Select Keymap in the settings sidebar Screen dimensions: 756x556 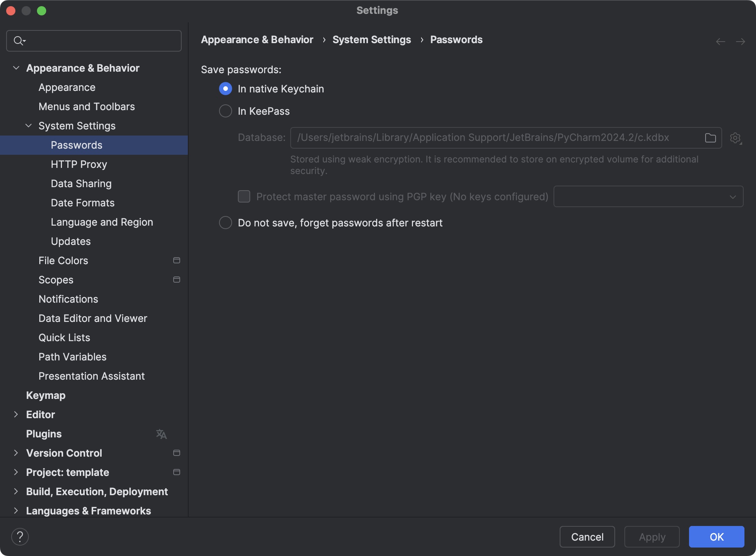pyautogui.click(x=45, y=395)
